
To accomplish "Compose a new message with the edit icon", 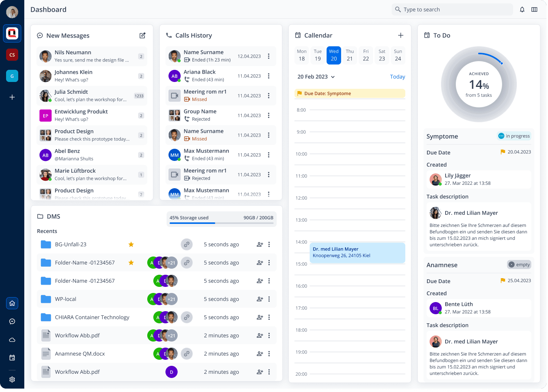I will [x=142, y=35].
